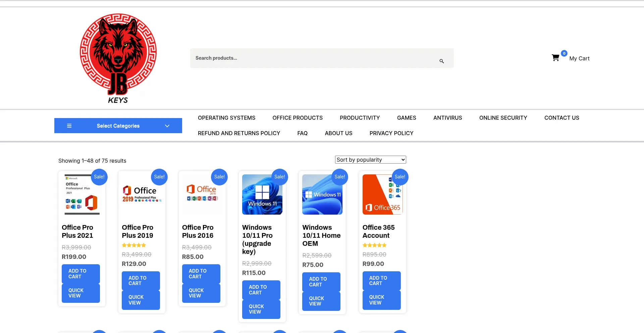Screen dimensions: 644x333
Task: Click the search magnifier icon
Action: pyautogui.click(x=442, y=61)
